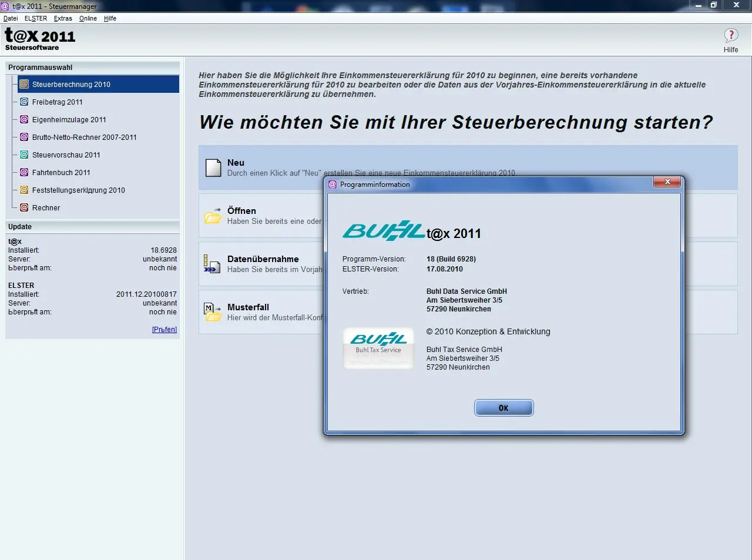Close the Programminformation dialog
Image resolution: width=752 pixels, height=560 pixels.
[667, 182]
